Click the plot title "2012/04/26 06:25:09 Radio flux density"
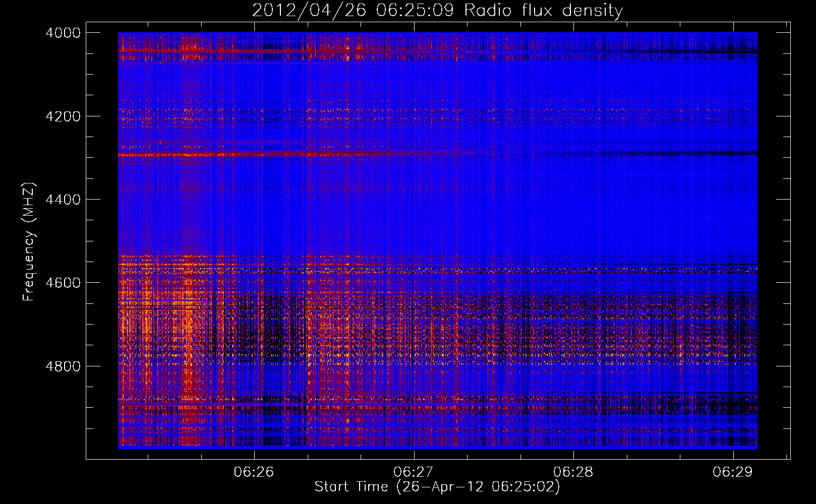This screenshot has height=504, width=816. pyautogui.click(x=437, y=10)
